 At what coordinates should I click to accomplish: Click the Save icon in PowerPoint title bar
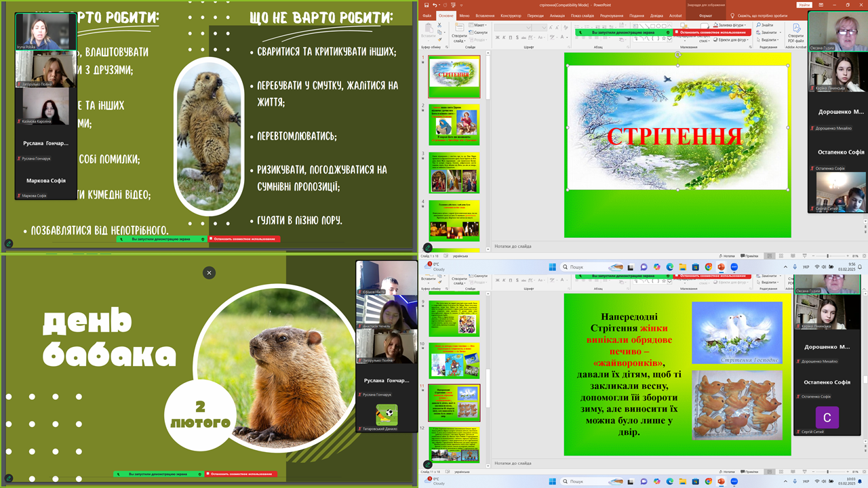[426, 5]
